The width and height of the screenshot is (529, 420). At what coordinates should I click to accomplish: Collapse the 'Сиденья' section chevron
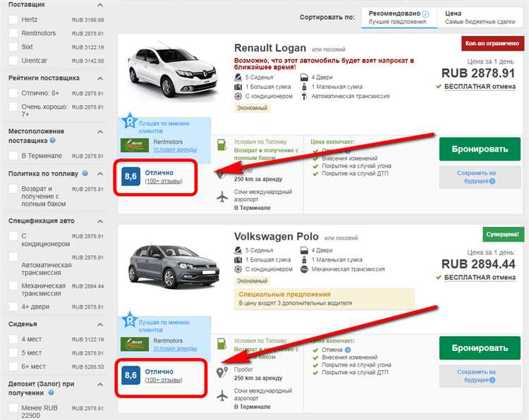click(x=100, y=325)
